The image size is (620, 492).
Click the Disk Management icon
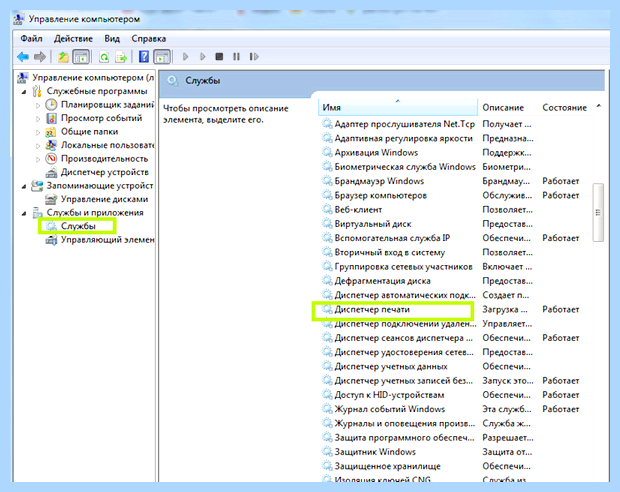coord(51,199)
